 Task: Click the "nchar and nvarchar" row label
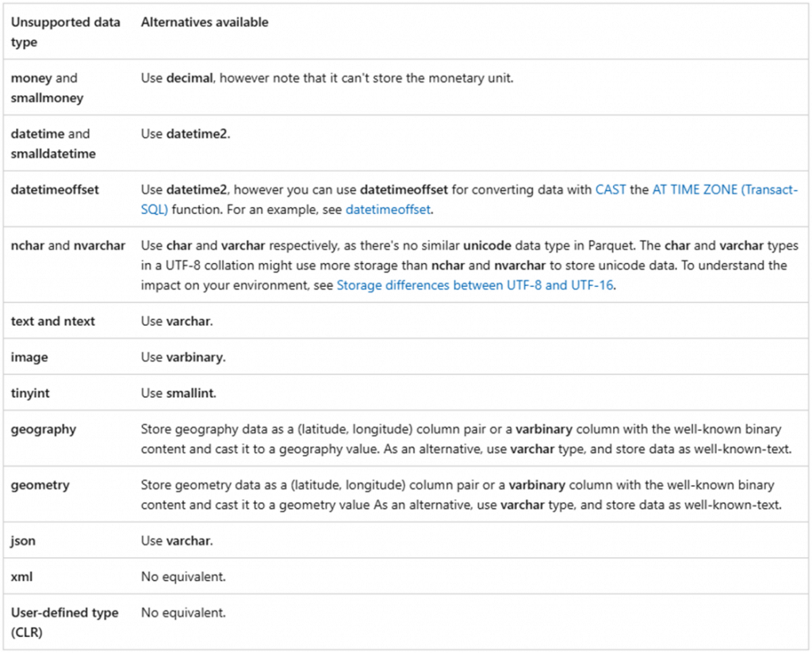click(68, 246)
